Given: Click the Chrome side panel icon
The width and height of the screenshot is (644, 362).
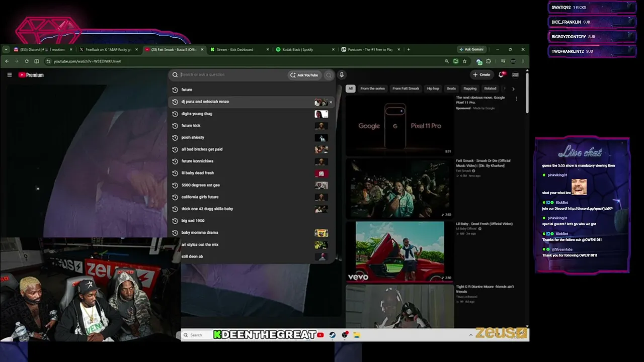Looking at the screenshot, I should point(37,61).
